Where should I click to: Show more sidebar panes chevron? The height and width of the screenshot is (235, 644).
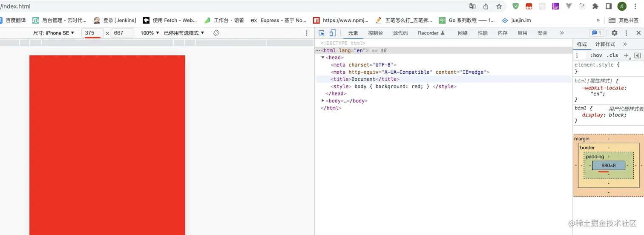tap(625, 44)
